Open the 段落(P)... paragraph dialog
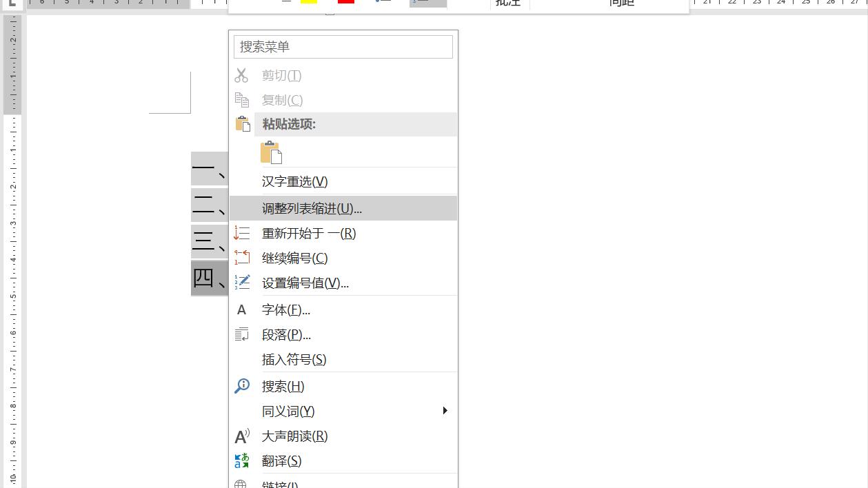This screenshot has height=488, width=868. pyautogui.click(x=343, y=334)
